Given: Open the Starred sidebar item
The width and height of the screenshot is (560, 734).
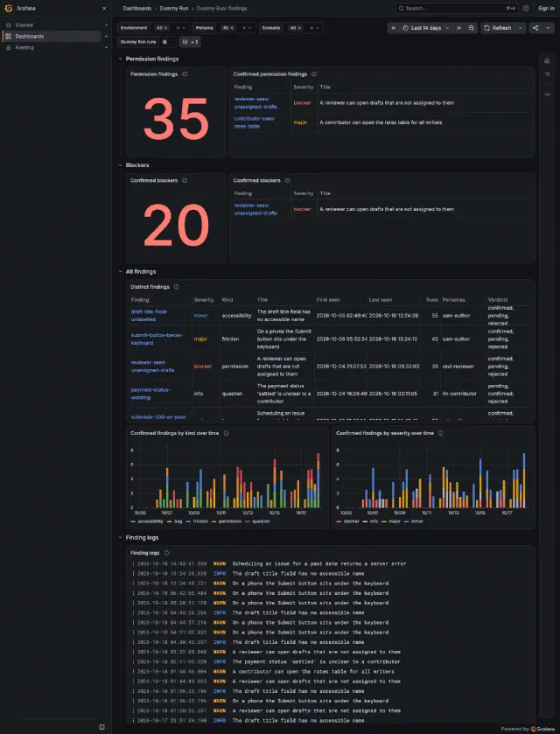Looking at the screenshot, I should point(24,24).
